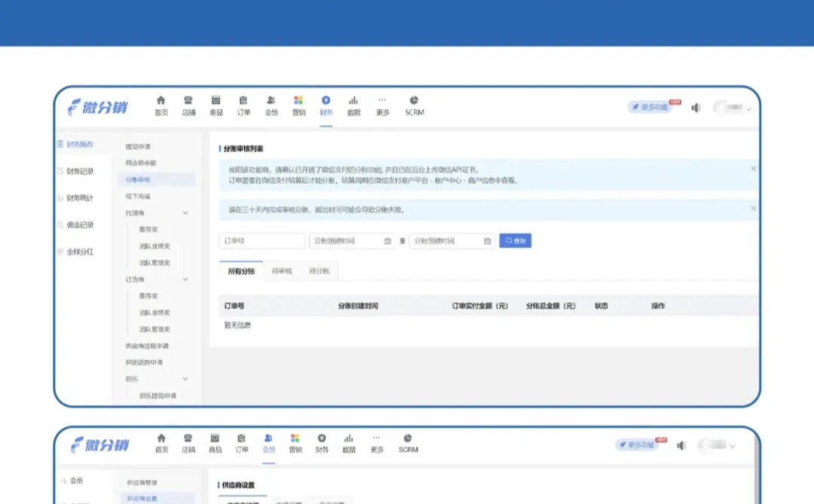Click the 微分销 logo in upper panel
814x504 pixels.
coord(97,107)
